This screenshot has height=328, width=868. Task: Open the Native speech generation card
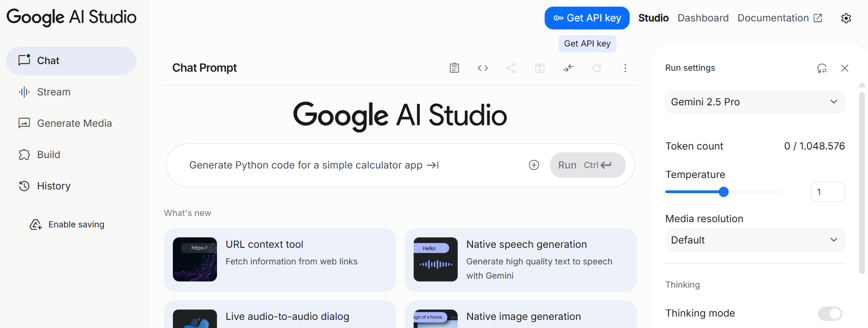pos(520,260)
